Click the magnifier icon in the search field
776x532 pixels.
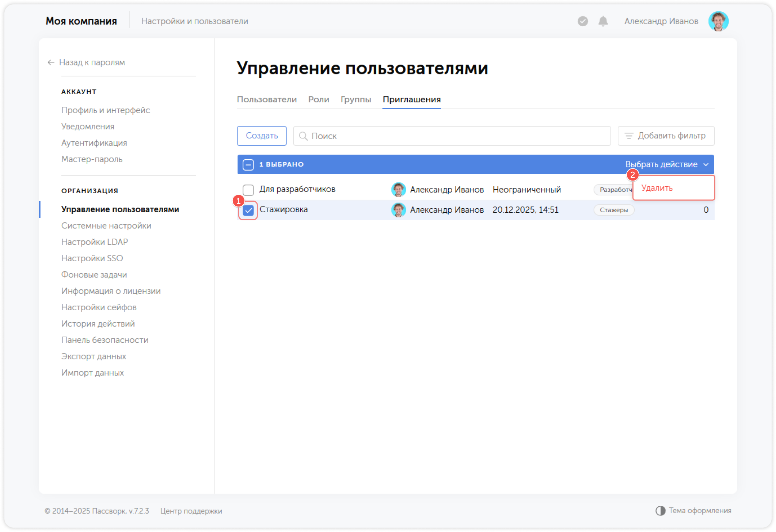click(303, 136)
